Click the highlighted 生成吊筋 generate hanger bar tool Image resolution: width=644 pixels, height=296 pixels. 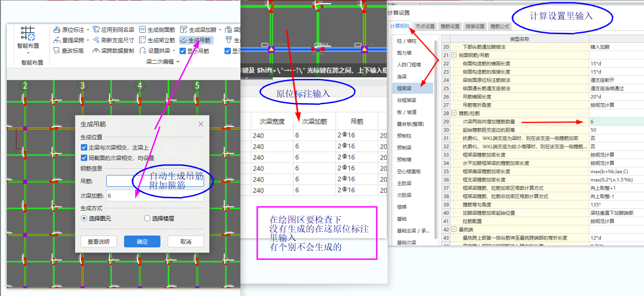click(195, 40)
